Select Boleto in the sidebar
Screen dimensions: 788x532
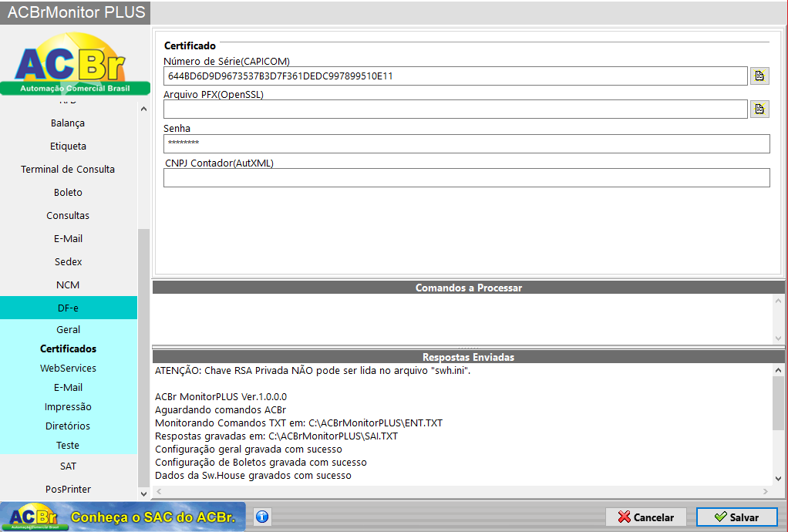click(x=68, y=193)
